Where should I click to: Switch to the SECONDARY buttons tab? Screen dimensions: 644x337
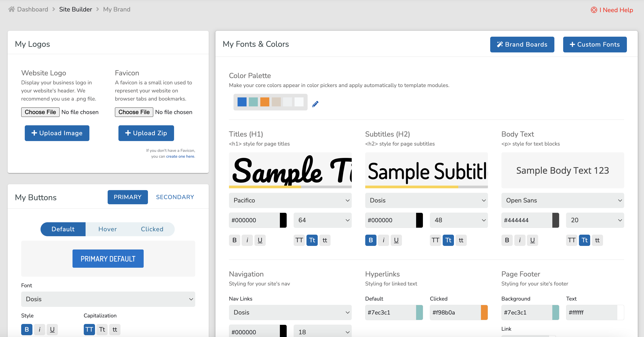pos(175,197)
